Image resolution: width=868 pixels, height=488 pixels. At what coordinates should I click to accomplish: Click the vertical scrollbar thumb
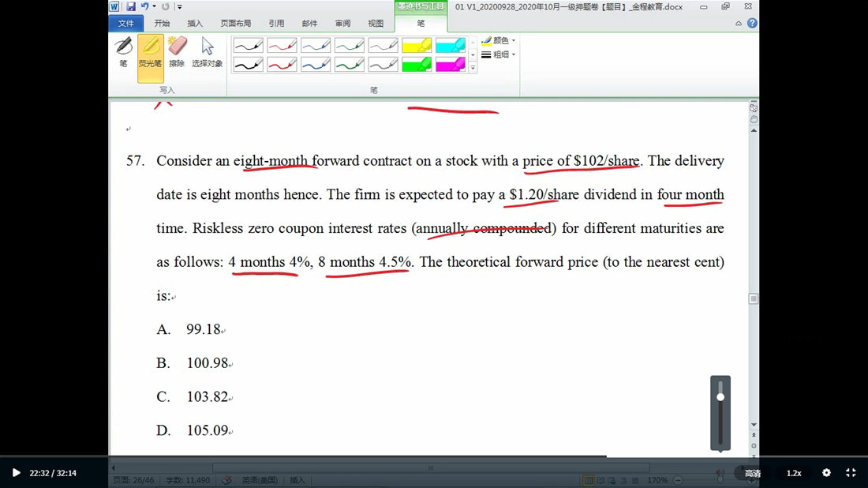754,298
